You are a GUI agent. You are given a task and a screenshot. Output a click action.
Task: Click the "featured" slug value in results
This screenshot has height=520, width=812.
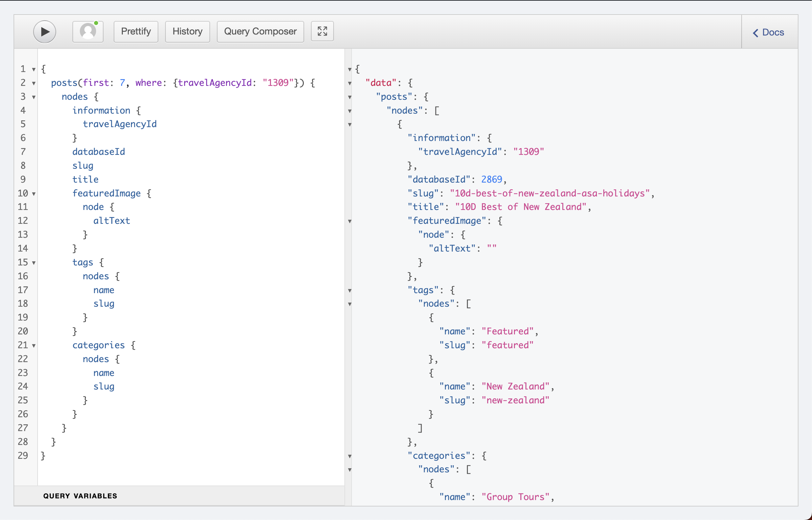click(x=507, y=345)
